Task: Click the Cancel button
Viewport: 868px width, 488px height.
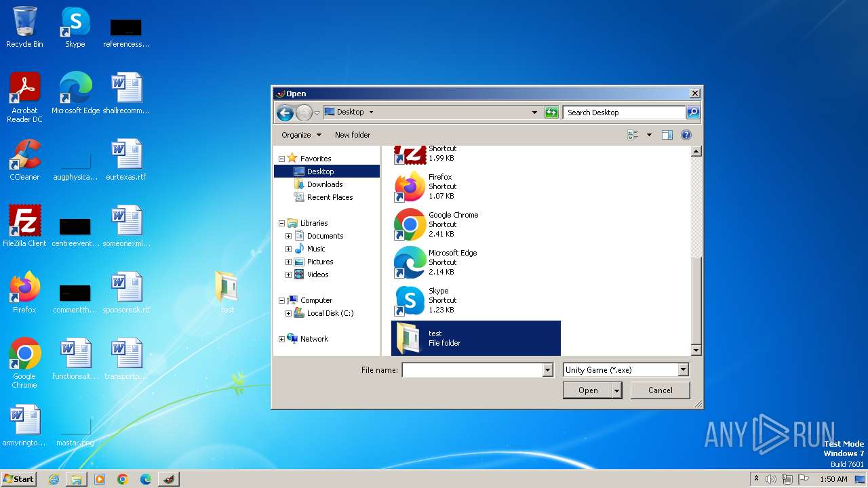Action: coord(660,390)
